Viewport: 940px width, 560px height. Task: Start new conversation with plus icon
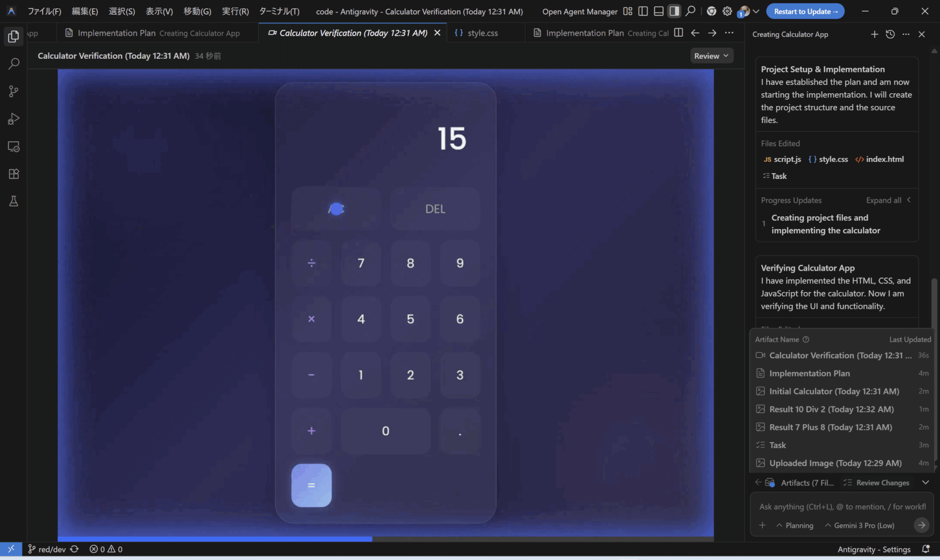[874, 34]
